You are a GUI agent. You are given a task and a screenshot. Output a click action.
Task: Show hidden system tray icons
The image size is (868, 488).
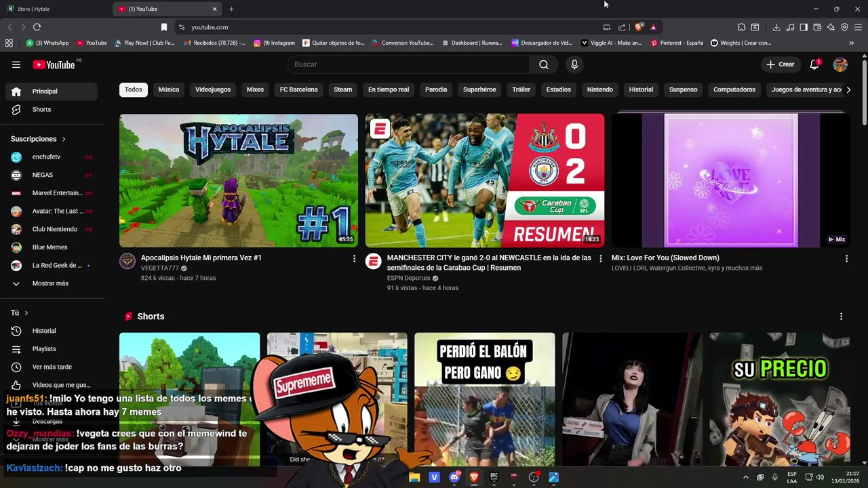pos(746,477)
